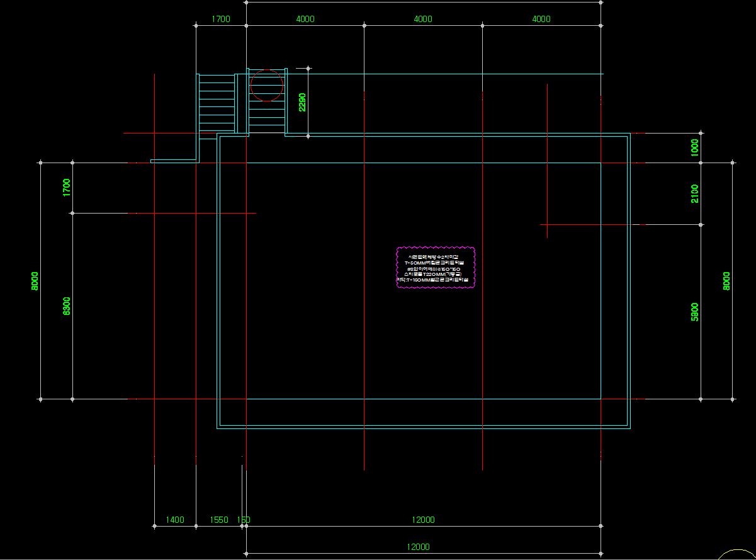
Task: Select the left 1700 vertical dimension
Action: [67, 188]
